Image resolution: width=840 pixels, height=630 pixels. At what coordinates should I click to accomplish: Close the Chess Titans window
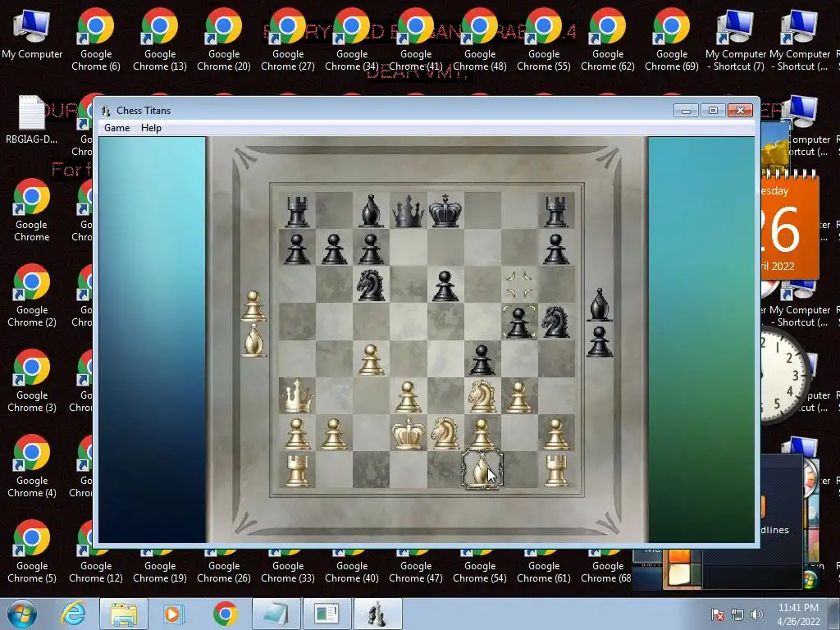click(x=741, y=111)
